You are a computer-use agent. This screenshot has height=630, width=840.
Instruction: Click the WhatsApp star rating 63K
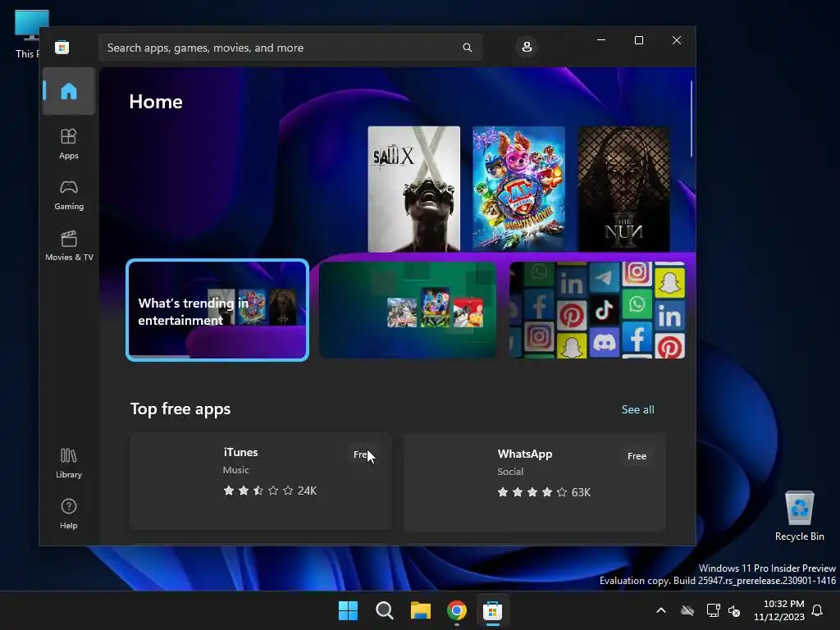pyautogui.click(x=543, y=492)
